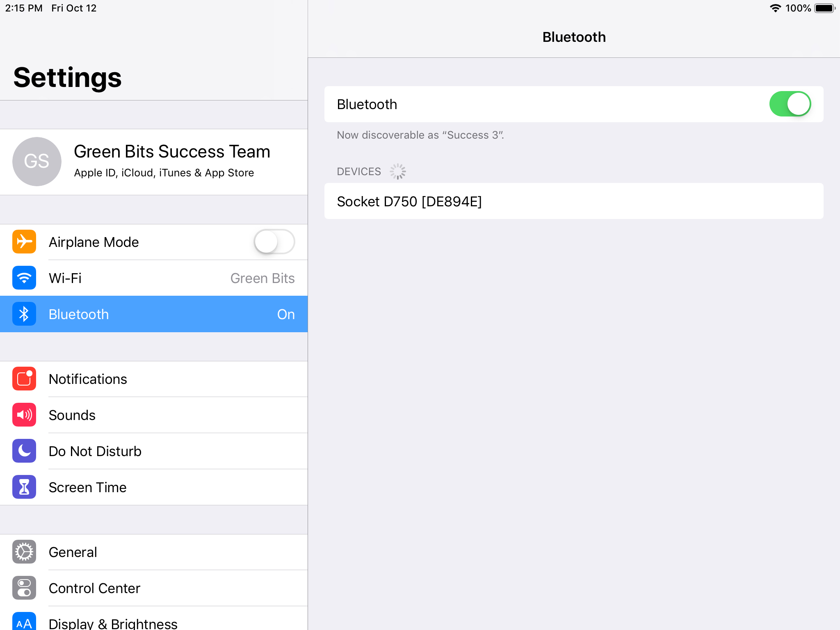Open Control Center settings

coord(154,588)
